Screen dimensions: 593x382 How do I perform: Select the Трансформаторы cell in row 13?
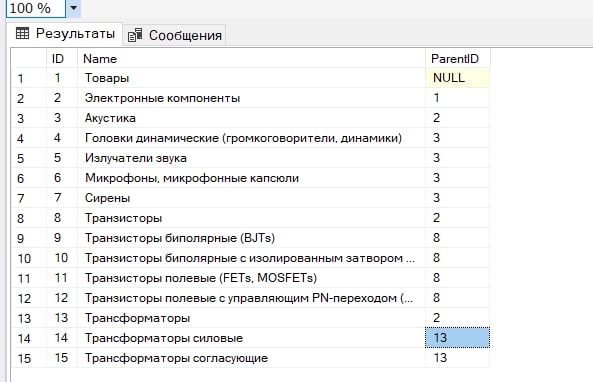(x=251, y=318)
